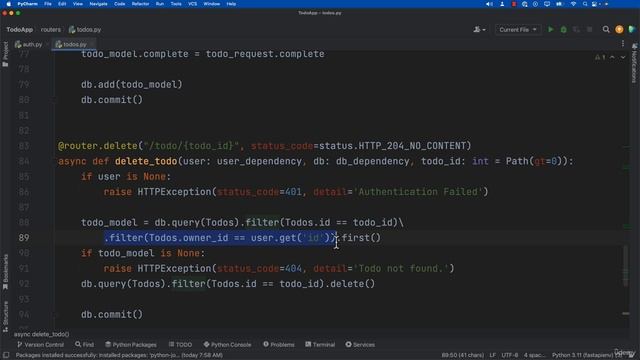640x360 pixels.
Task: Open the Structure tool window
Action: click(x=5, y=316)
